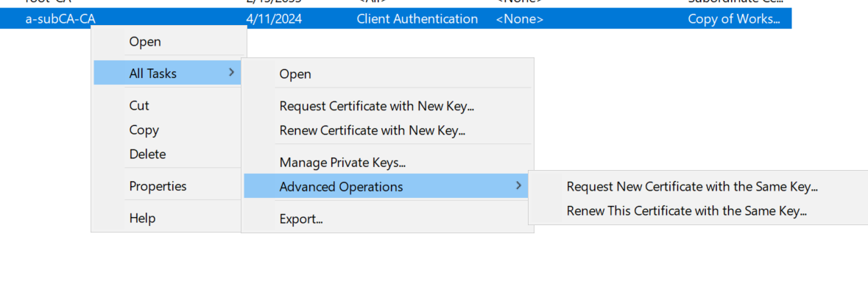868x287 pixels.
Task: Expand the Advanced Operations submenu
Action: [x=387, y=186]
